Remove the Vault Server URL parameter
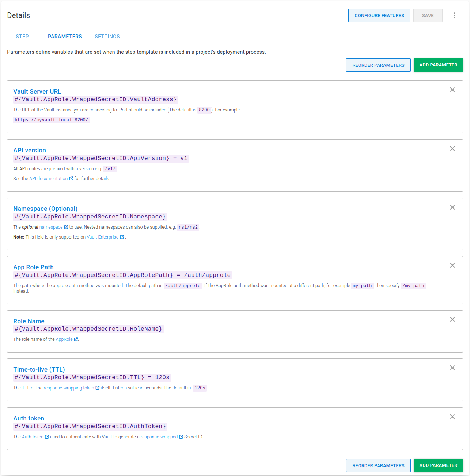This screenshot has height=476, width=470. (452, 90)
